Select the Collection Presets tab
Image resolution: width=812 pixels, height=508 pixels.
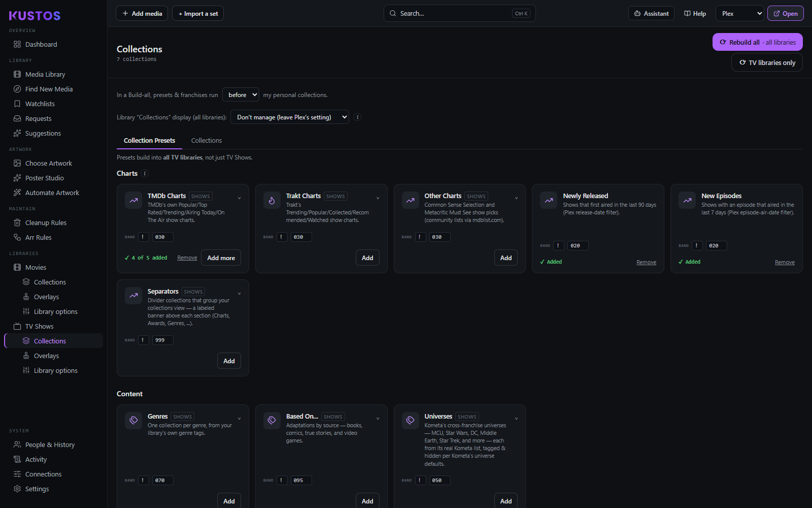[149, 140]
